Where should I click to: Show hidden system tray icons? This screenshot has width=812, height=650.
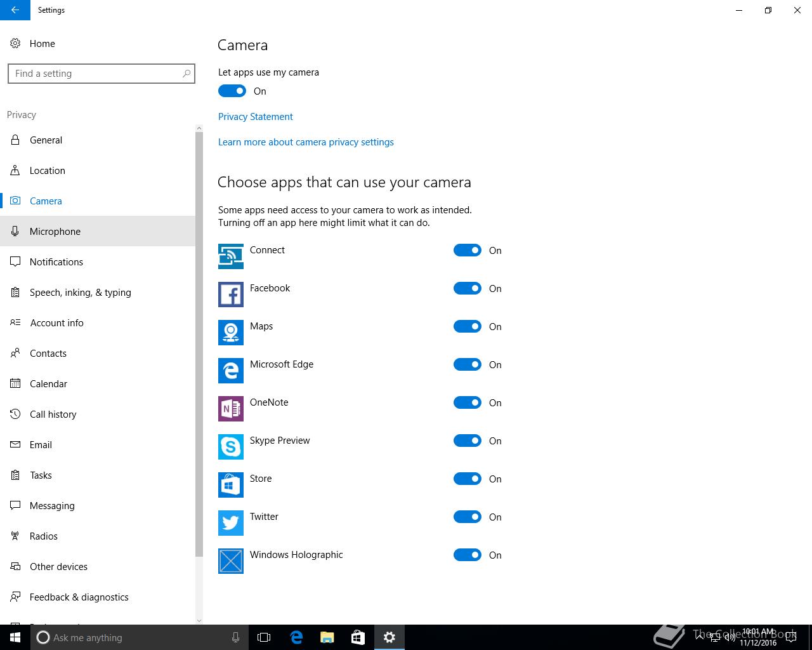700,637
